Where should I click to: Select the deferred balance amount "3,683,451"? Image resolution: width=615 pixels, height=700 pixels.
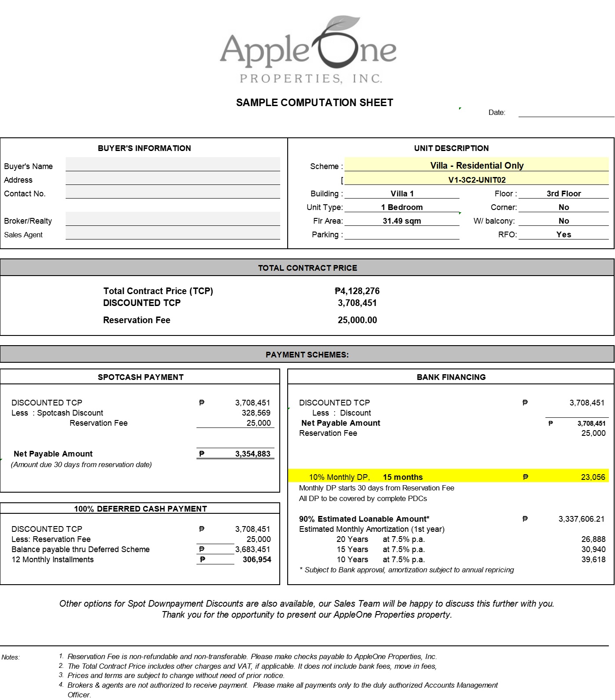253,549
